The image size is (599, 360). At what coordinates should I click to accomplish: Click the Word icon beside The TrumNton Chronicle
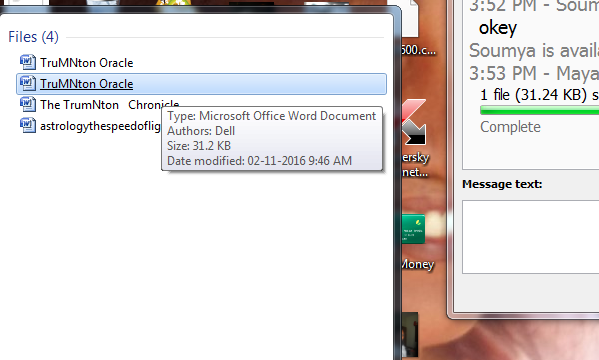point(28,104)
